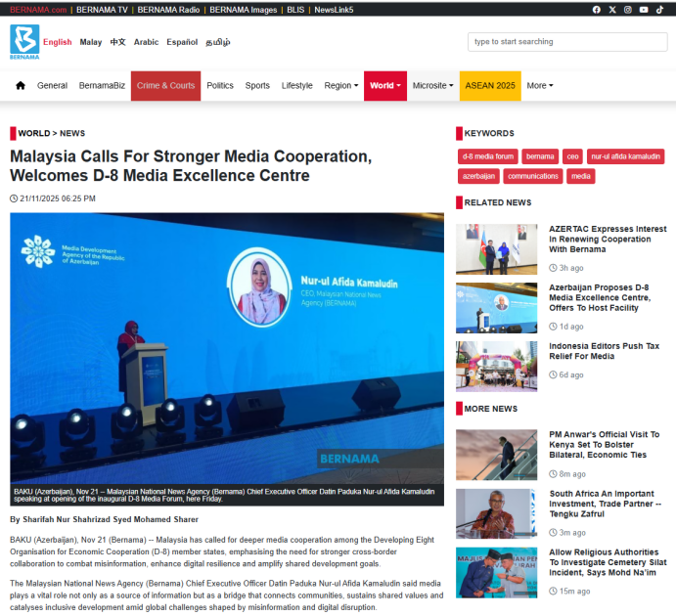Click the Bernama logo

tap(24, 42)
